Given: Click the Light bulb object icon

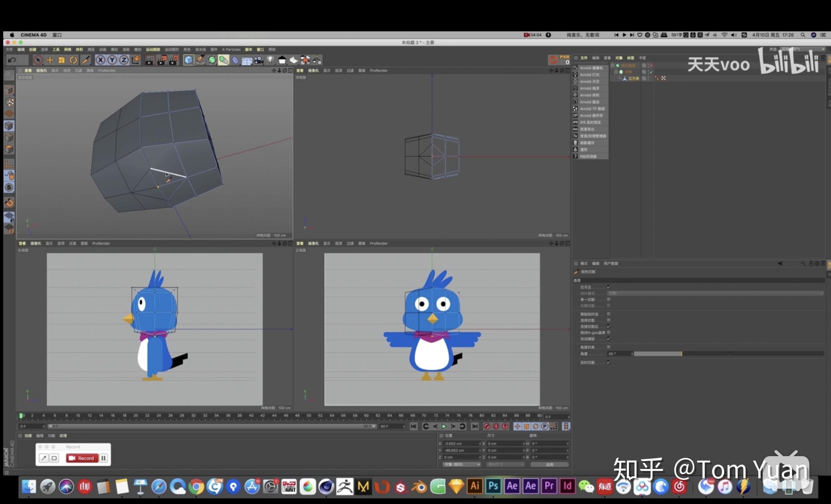Looking at the screenshot, I should (x=270, y=60).
